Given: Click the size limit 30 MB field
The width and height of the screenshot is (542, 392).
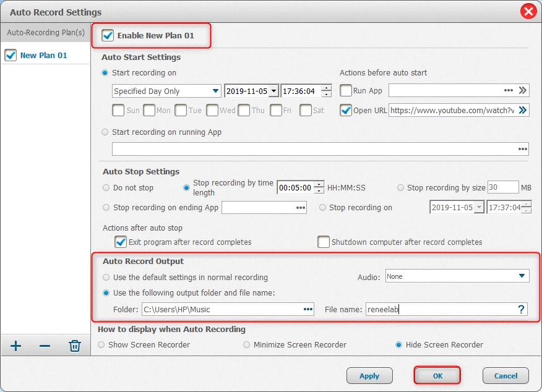Looking at the screenshot, I should 503,187.
